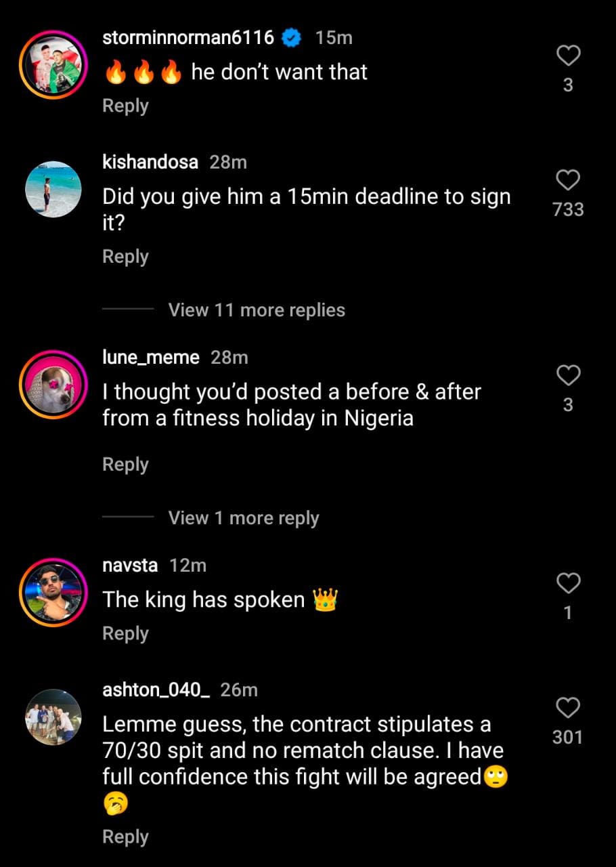Viewport: 616px width, 867px height.
Task: View lune_meme's profile avatar
Action: 53,384
